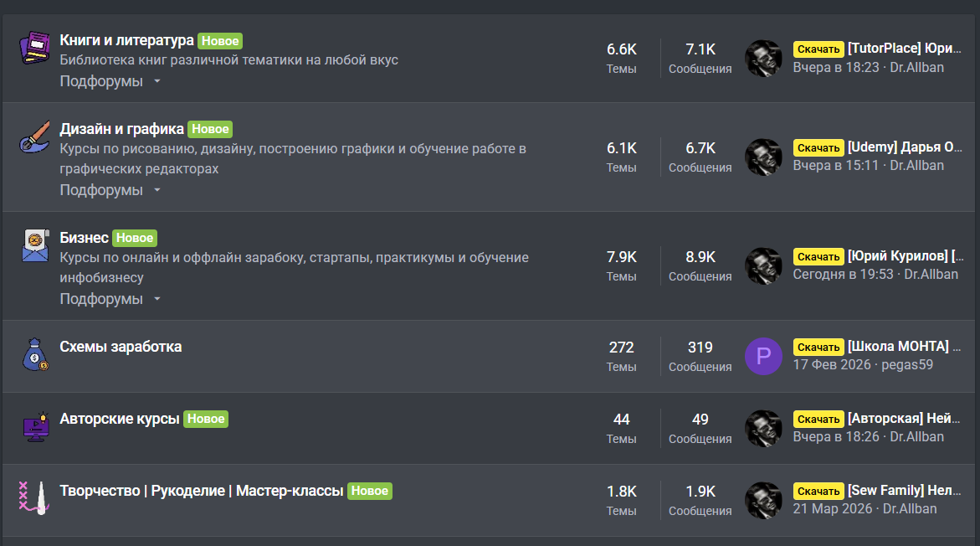Click the envelope icon for Бизнес forum
The image size is (980, 546).
tap(35, 246)
